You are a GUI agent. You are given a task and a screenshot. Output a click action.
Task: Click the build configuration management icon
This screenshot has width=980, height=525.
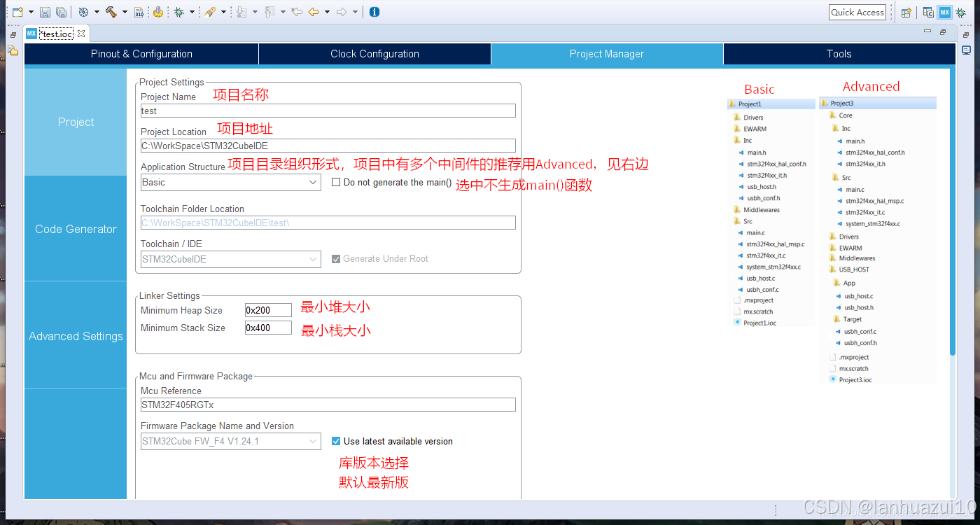(x=83, y=12)
